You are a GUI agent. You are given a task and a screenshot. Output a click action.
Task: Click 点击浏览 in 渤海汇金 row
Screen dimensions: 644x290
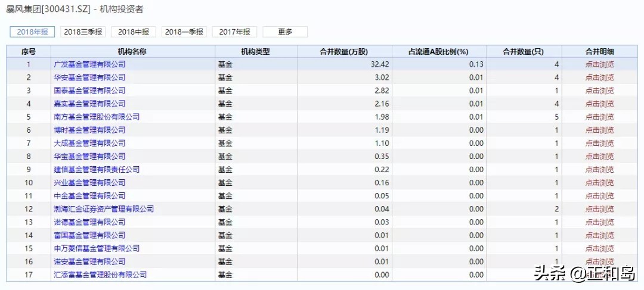click(x=600, y=209)
